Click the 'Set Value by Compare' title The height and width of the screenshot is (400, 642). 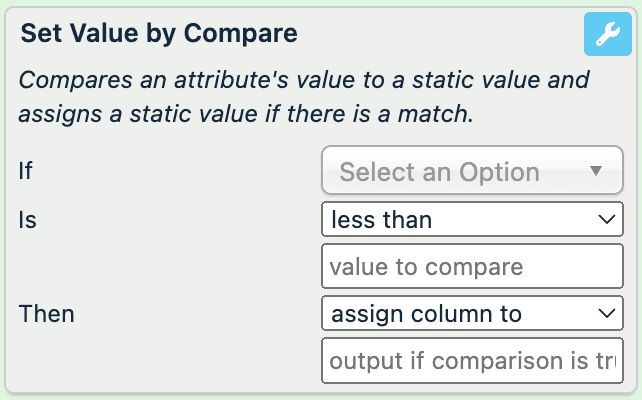159,33
